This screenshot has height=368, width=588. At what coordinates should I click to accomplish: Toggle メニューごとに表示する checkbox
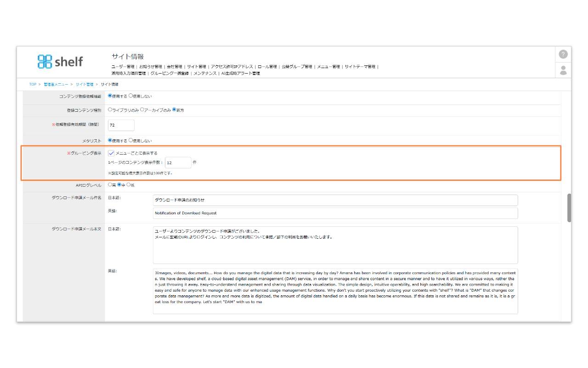(x=111, y=153)
